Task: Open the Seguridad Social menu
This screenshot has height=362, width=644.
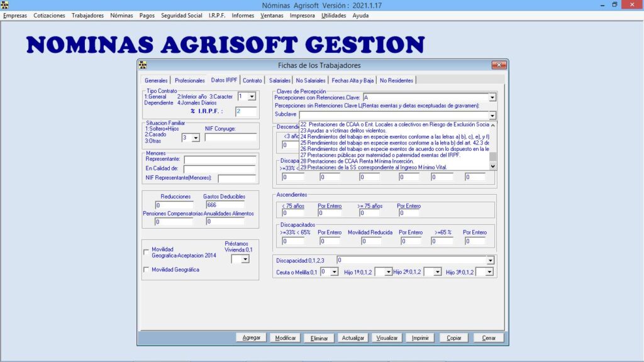Action: pyautogui.click(x=182, y=16)
